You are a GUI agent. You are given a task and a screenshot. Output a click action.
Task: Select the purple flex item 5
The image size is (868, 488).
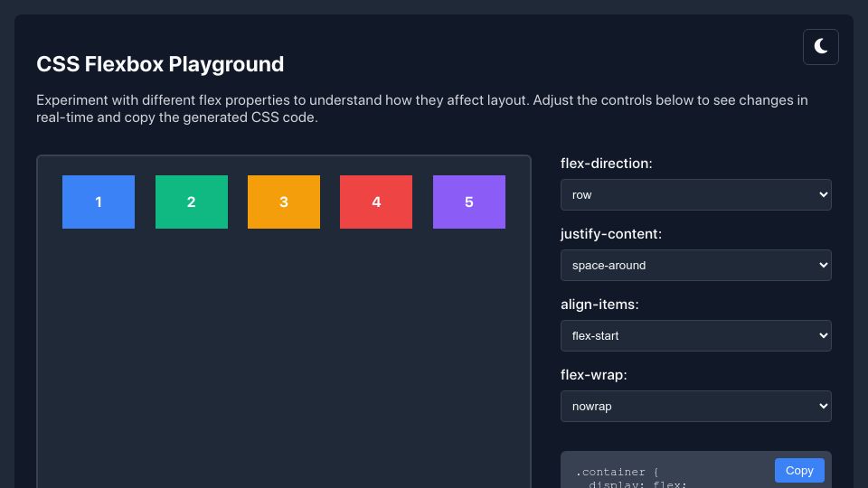[469, 202]
